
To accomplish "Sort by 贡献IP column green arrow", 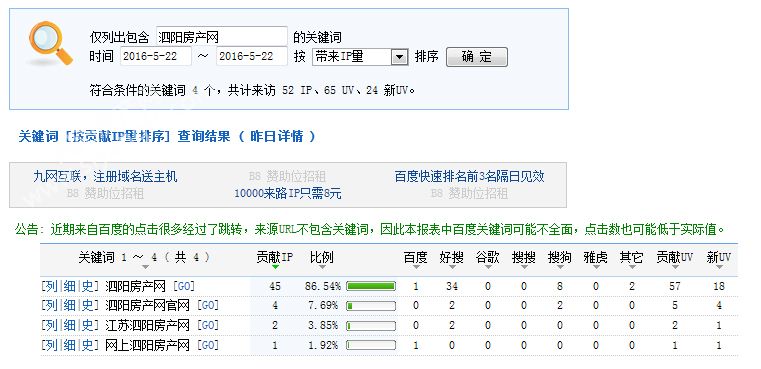I will [275, 267].
